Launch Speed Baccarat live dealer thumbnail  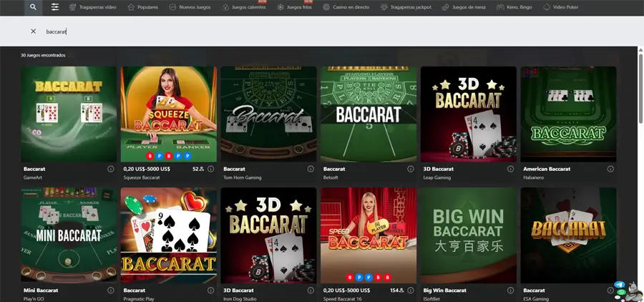[369, 235]
